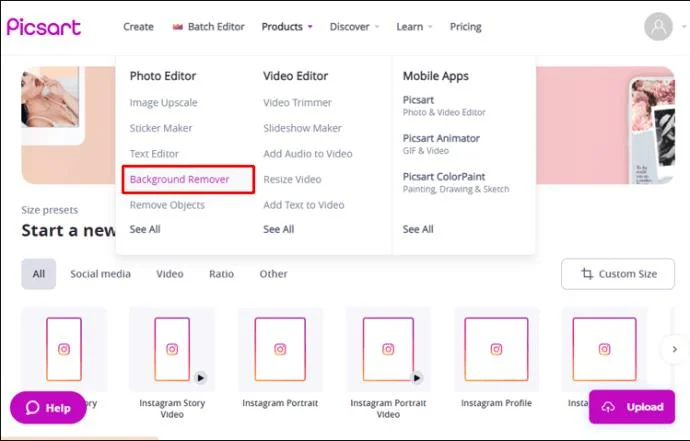
Task: Select Resize Video option
Action: tap(292, 179)
